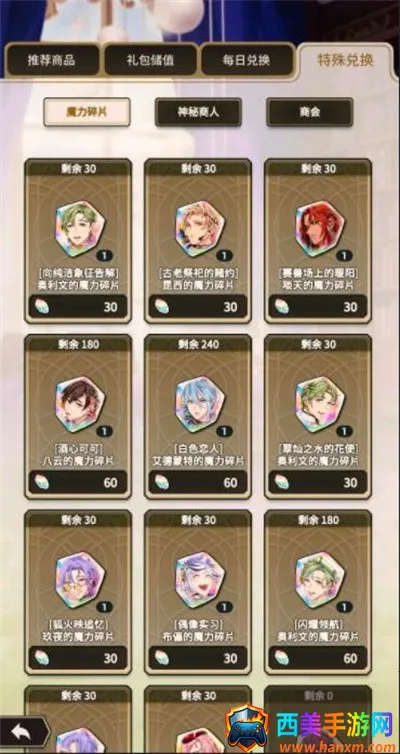Click the 西美手游网 watermark logo
Viewport: 400px width, 754px height.
(x=312, y=730)
